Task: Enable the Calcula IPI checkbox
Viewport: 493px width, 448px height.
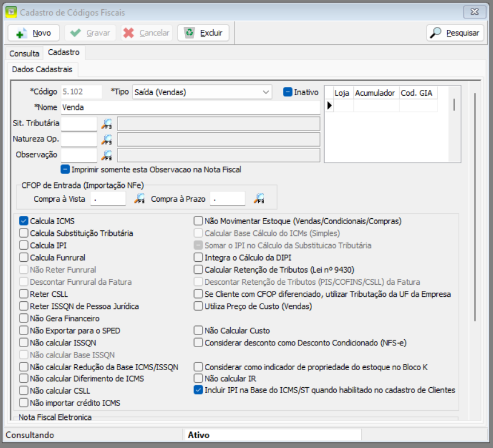Action: pyautogui.click(x=23, y=245)
